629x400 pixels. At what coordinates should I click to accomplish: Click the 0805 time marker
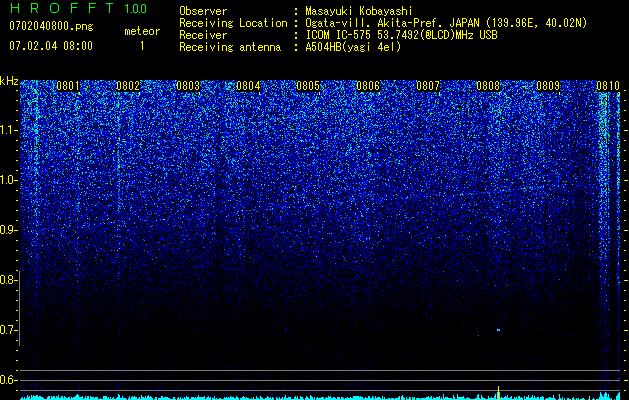click(x=308, y=86)
